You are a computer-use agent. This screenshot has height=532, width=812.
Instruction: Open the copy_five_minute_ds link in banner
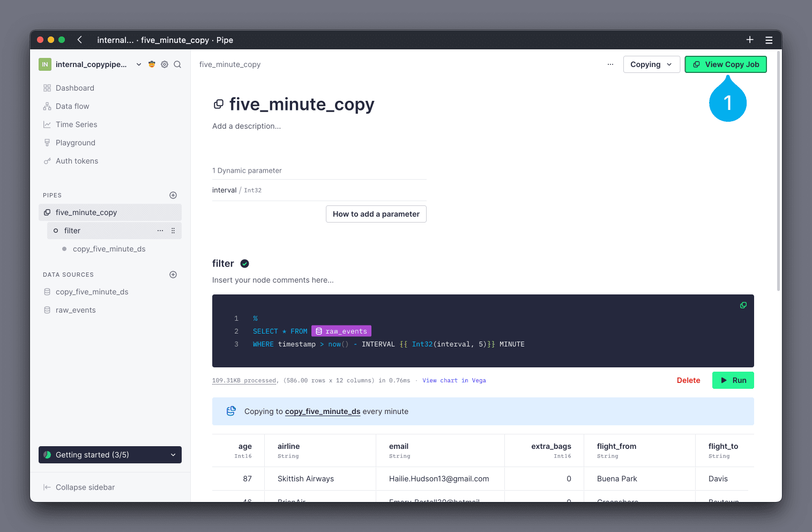tap(322, 411)
